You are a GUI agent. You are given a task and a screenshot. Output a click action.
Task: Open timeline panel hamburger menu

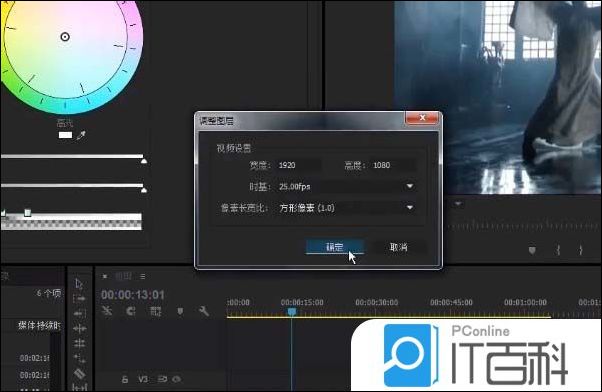coord(143,276)
